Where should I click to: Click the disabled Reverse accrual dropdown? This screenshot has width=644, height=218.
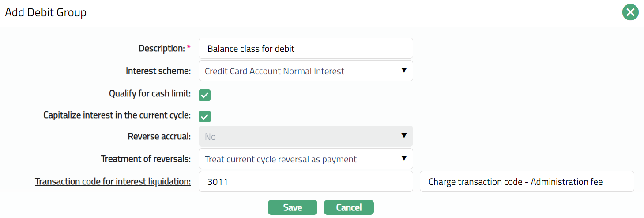point(305,137)
